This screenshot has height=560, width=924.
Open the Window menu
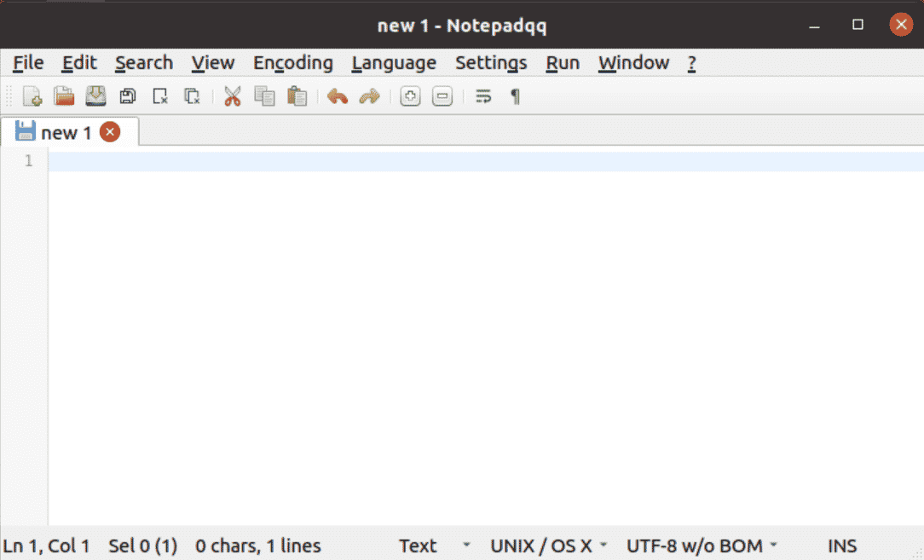coord(633,62)
